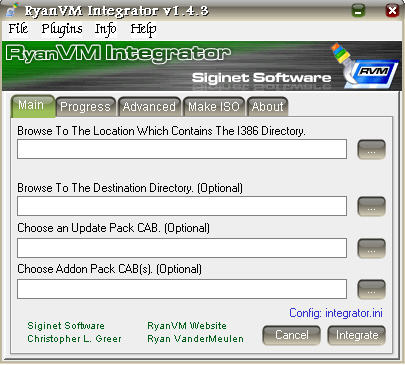Switch to the Advanced tab
The height and width of the screenshot is (365, 405).
point(149,107)
